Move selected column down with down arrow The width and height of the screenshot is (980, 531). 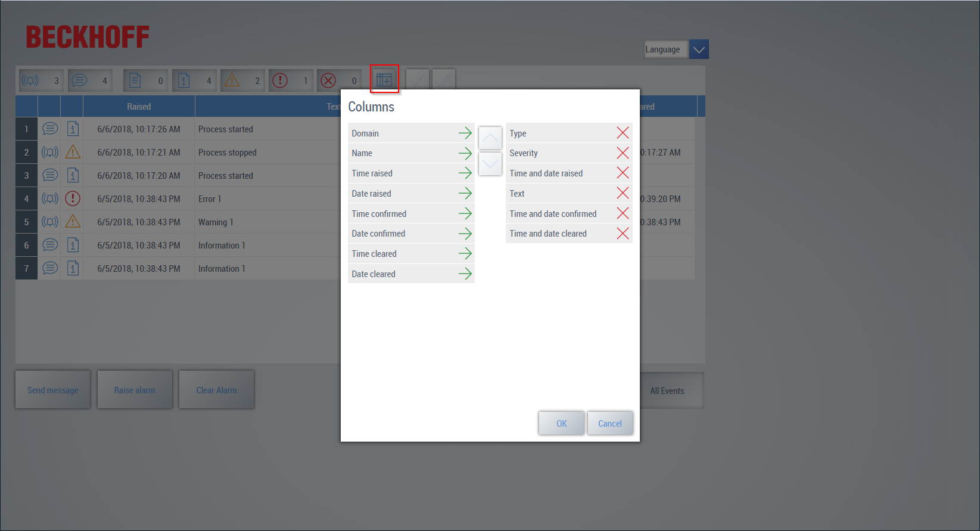490,164
